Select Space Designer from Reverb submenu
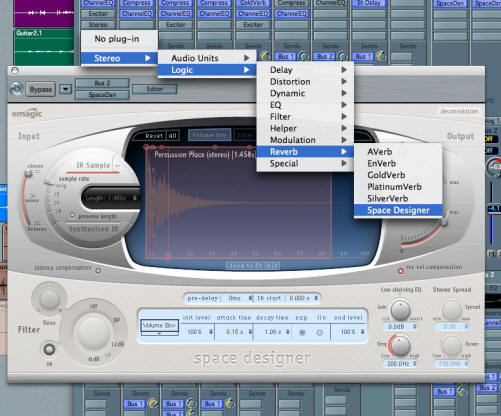 [398, 210]
